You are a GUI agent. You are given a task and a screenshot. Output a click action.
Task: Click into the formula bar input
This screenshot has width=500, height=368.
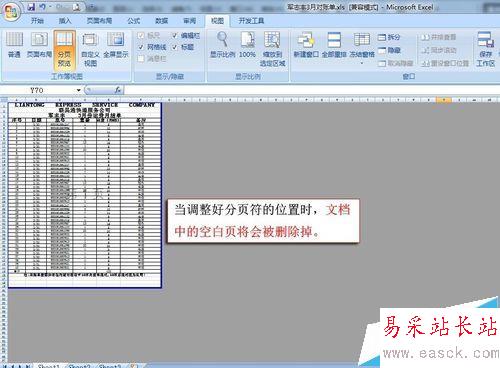(x=312, y=90)
